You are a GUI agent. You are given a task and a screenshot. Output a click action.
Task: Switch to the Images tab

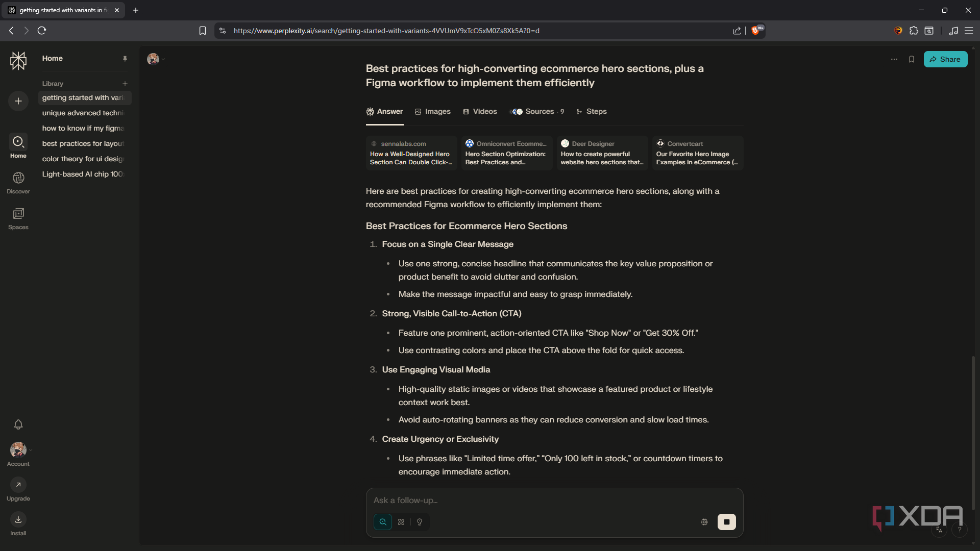point(433,112)
